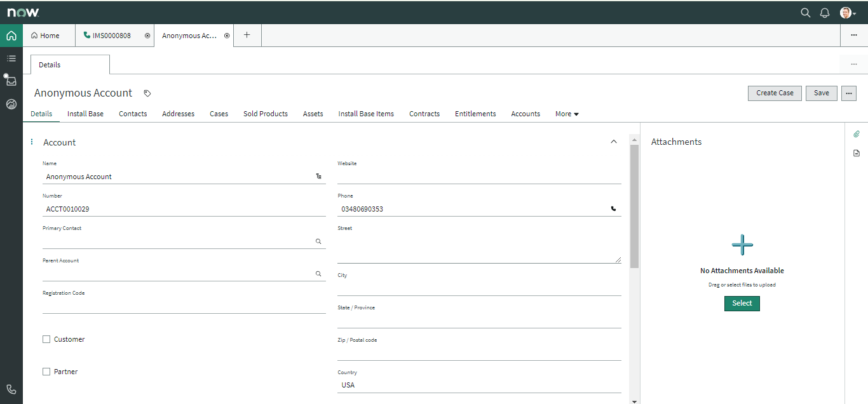Click the search magnifier icon in header
868x404 pixels.
click(x=805, y=13)
